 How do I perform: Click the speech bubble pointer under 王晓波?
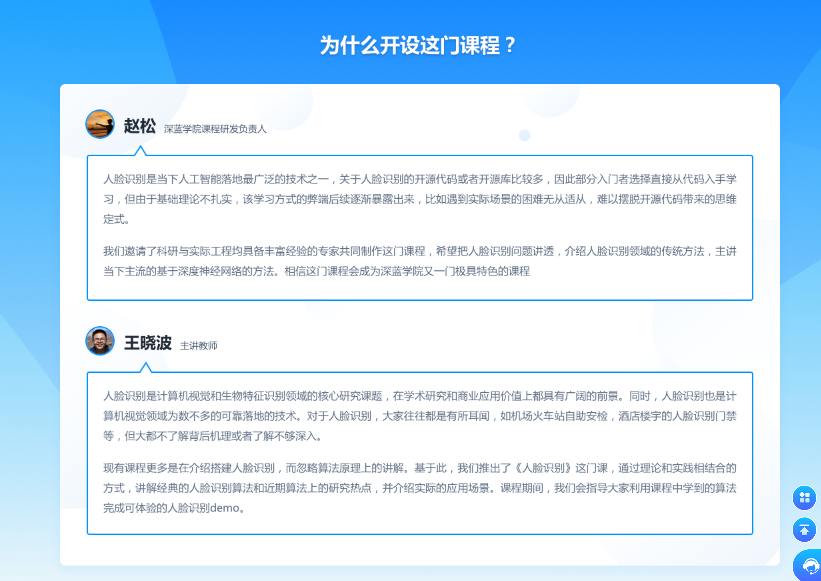[x=141, y=368]
